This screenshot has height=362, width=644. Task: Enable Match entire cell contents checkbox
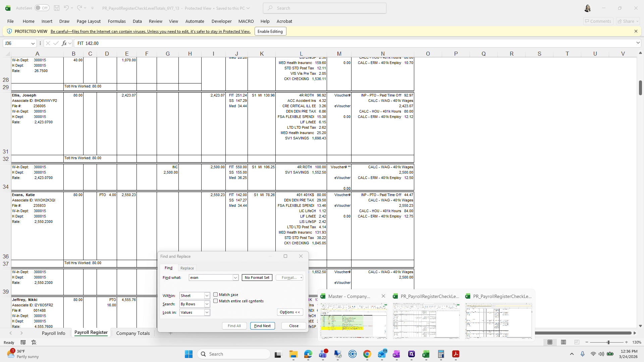(216, 301)
